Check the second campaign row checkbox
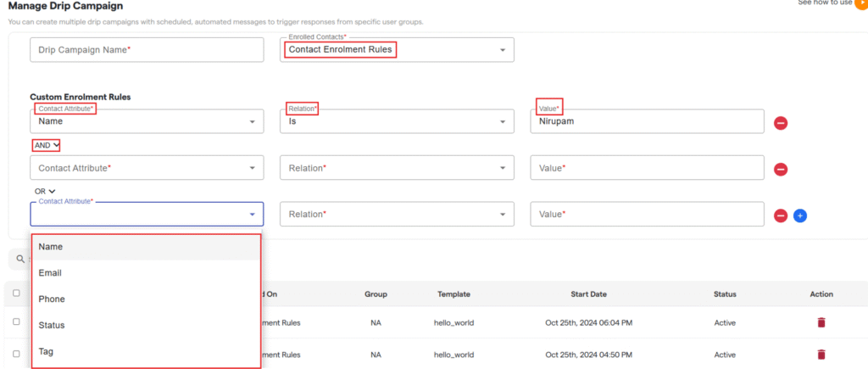868x369 pixels. (x=16, y=355)
